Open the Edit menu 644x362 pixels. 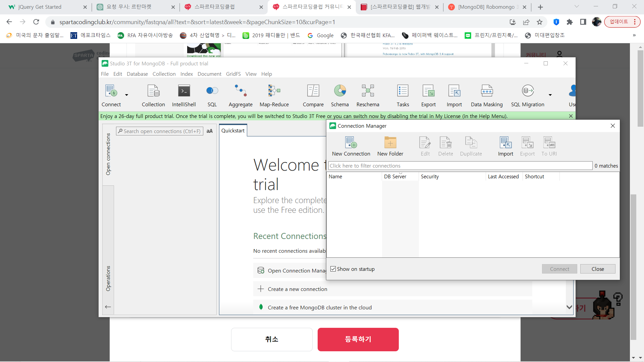(118, 74)
